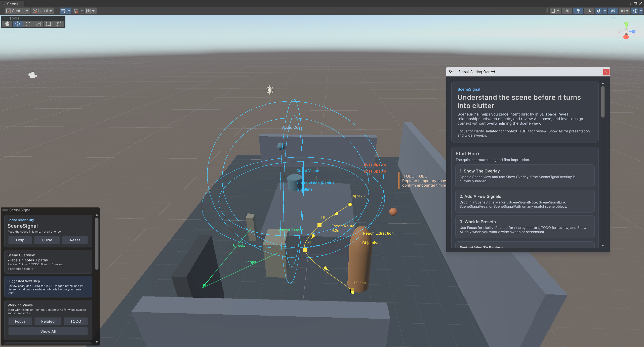This screenshot has height=347, width=644.
Task: Open grid snapping options arrow
Action: coord(82,11)
